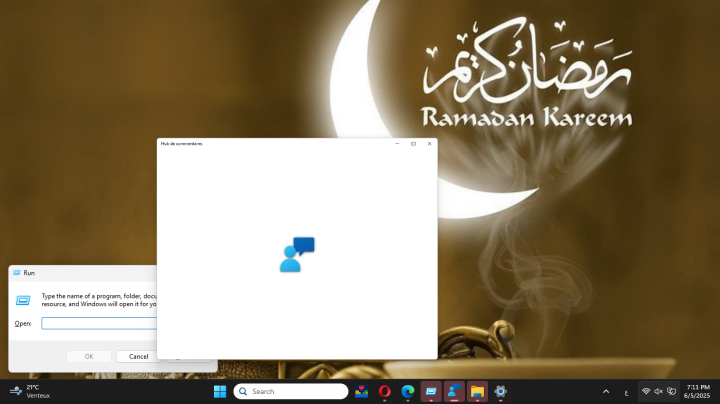The width and height of the screenshot is (720, 404).
Task: Close the Hub de commentaires window
Action: coord(429,144)
